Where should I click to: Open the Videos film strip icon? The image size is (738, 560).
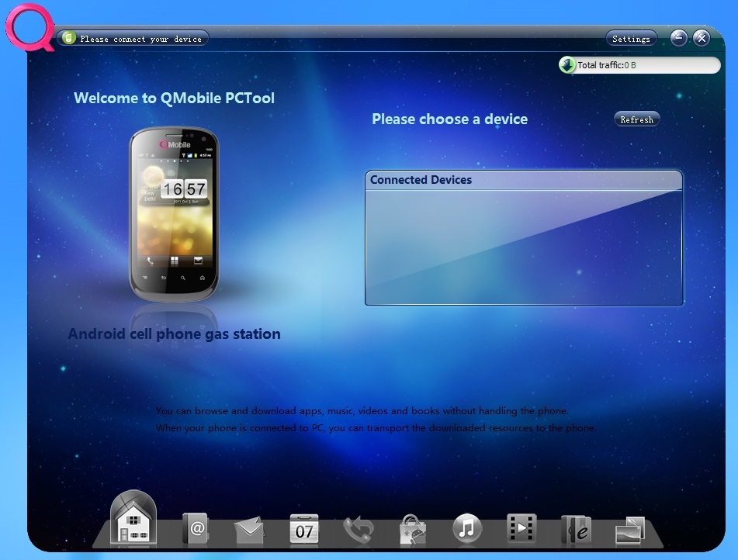[x=521, y=529]
